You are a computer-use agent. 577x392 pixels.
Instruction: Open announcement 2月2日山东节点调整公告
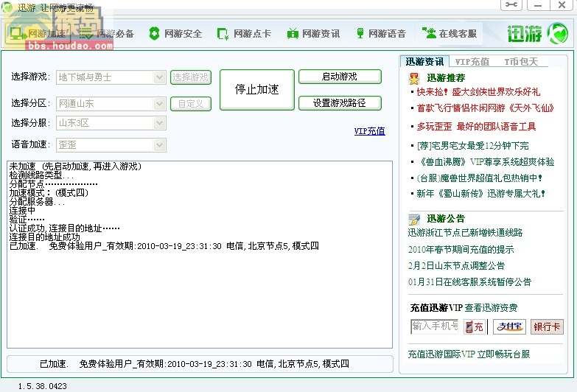456,266
